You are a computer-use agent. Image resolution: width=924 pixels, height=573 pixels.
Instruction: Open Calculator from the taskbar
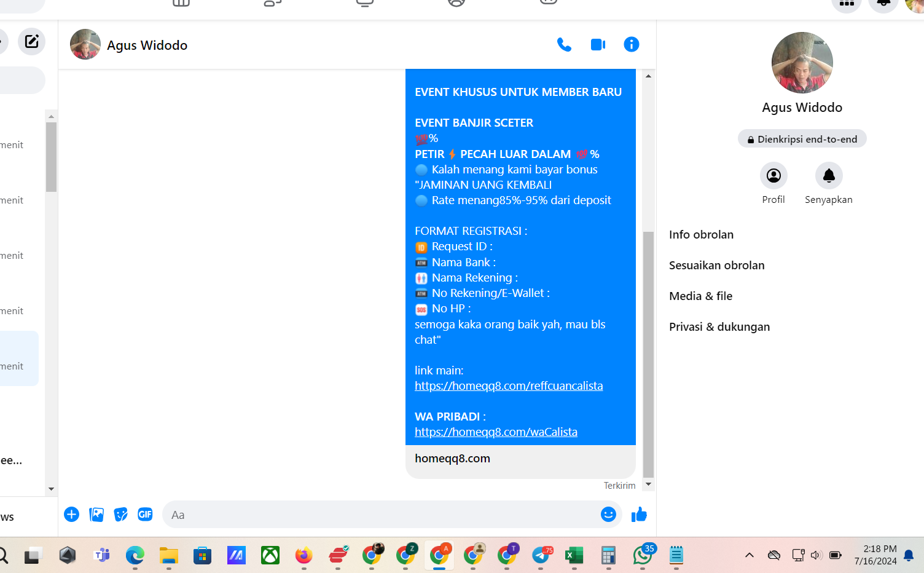pos(608,556)
